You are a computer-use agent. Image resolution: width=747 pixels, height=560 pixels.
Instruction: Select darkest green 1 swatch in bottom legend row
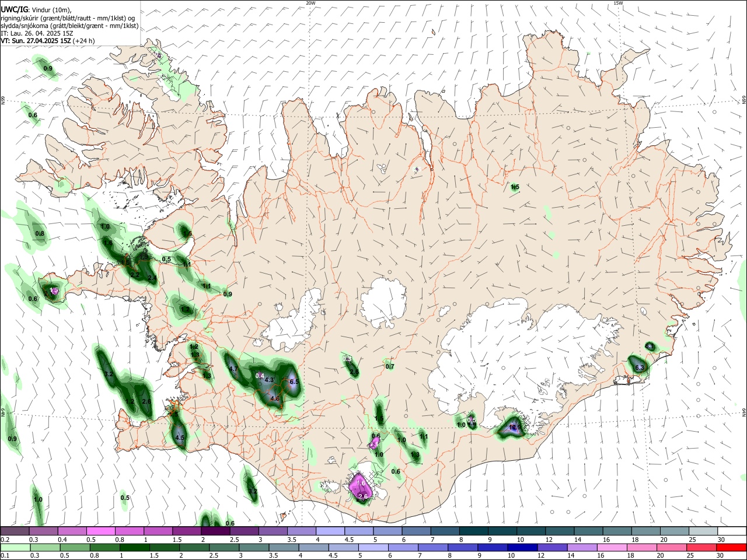point(134,547)
